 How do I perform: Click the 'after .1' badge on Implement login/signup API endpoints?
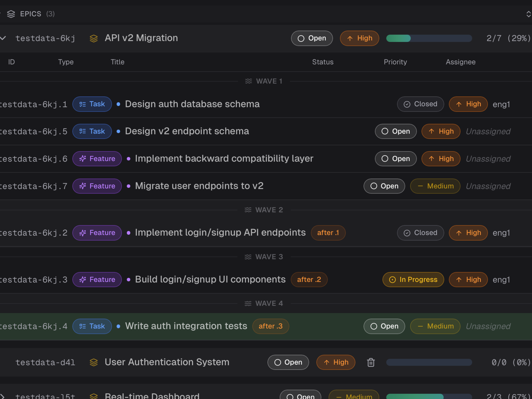point(328,233)
